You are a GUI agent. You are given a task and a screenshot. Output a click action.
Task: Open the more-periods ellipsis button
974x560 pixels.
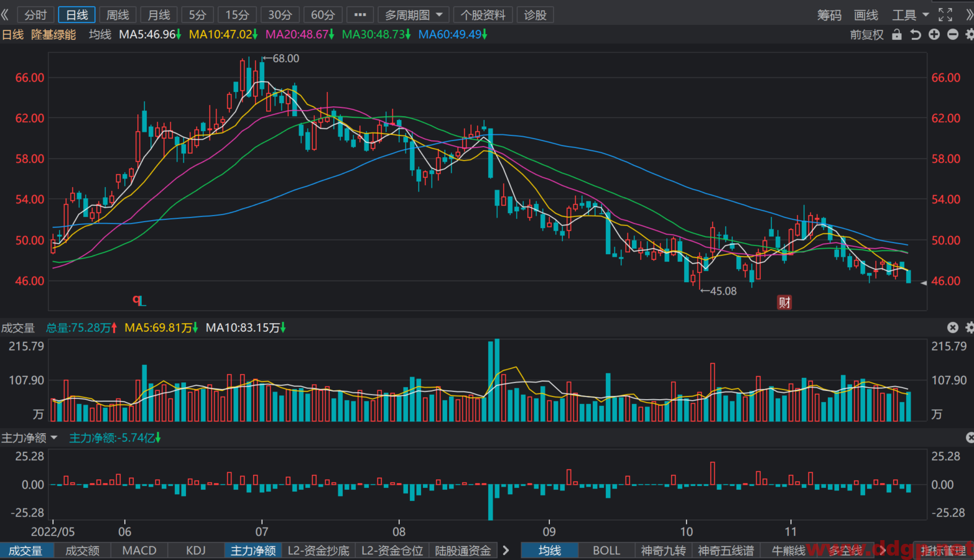pos(360,15)
